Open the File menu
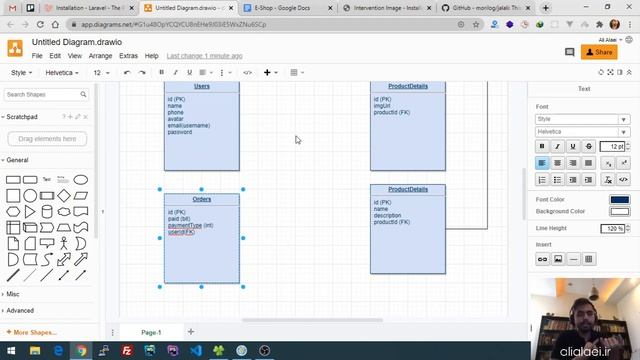Viewport: 640px width, 360px height. coord(37,56)
